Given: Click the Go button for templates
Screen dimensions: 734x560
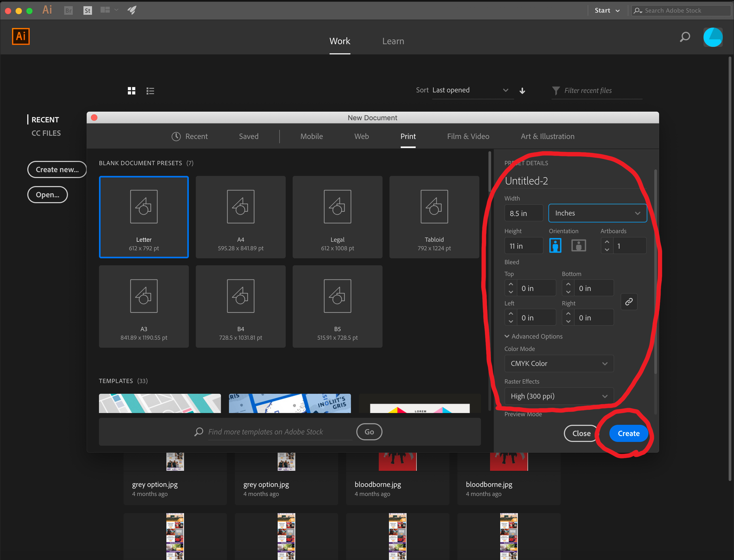Looking at the screenshot, I should point(369,432).
